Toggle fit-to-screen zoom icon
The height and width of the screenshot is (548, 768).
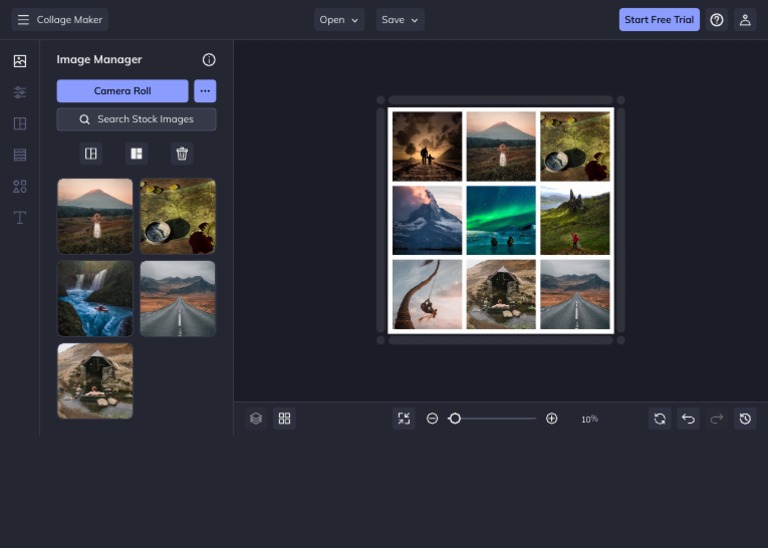click(x=403, y=419)
